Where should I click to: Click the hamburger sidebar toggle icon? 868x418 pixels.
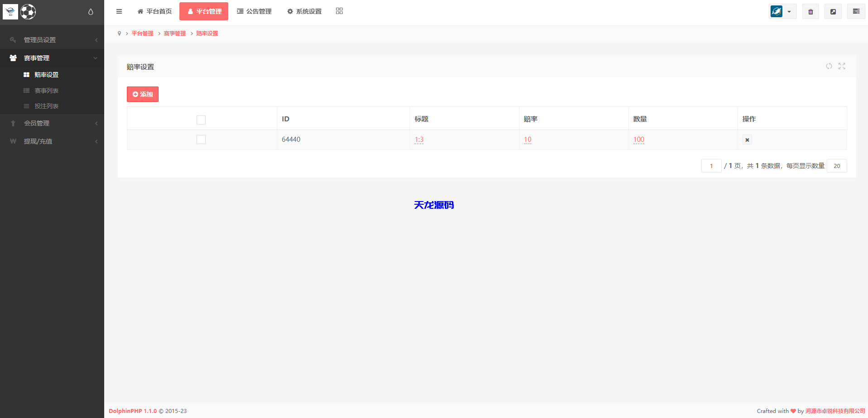point(119,11)
